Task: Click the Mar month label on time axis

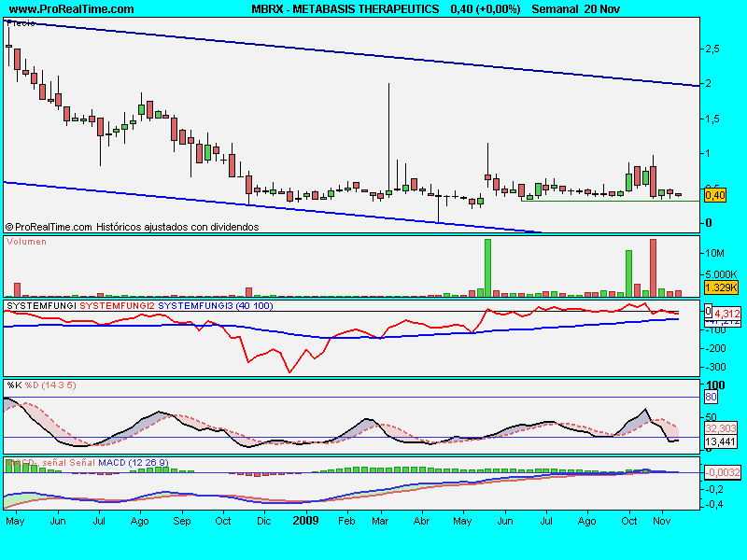Action: click(380, 521)
